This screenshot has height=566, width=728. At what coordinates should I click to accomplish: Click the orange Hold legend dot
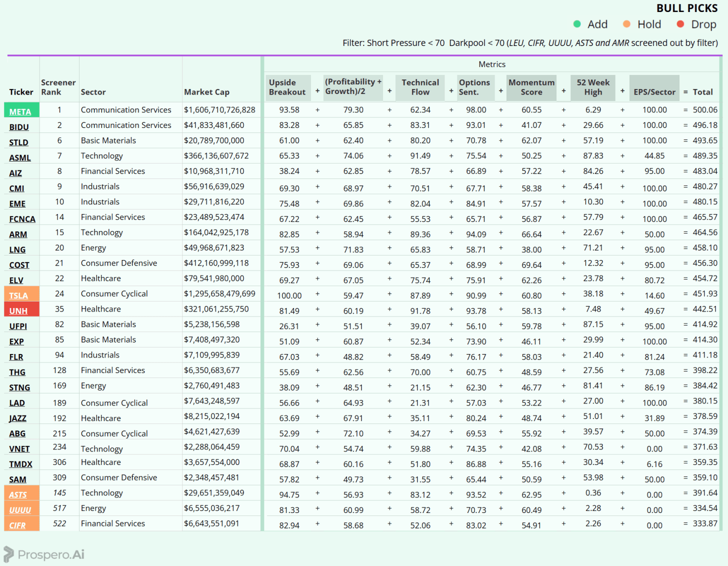point(626,24)
